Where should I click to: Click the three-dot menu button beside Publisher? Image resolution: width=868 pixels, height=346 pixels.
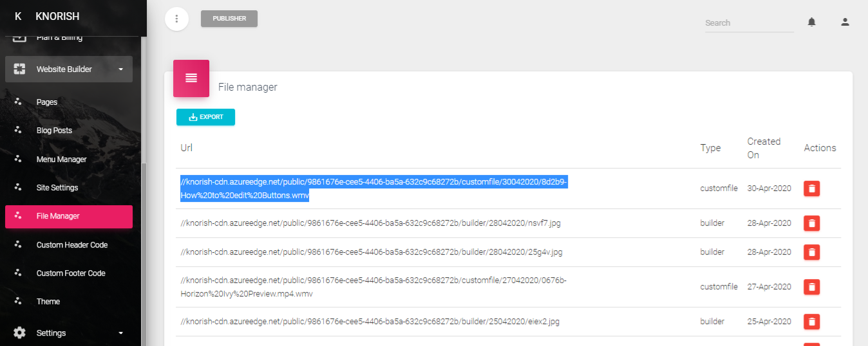[x=177, y=19]
